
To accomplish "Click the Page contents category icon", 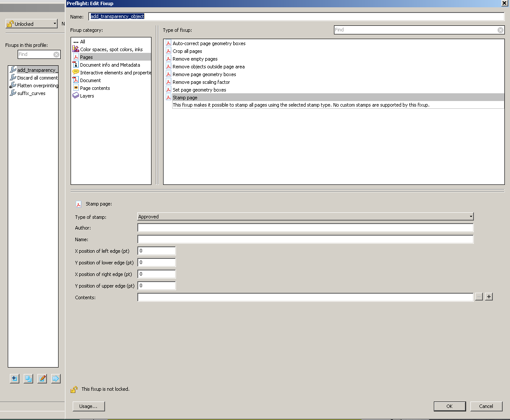I will click(76, 88).
